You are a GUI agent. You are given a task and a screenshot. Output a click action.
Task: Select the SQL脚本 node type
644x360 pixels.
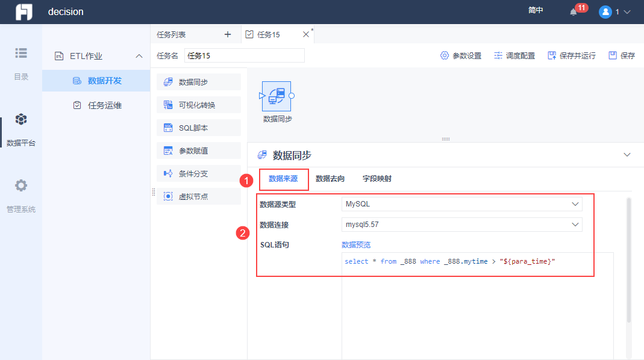pyautogui.click(x=199, y=128)
